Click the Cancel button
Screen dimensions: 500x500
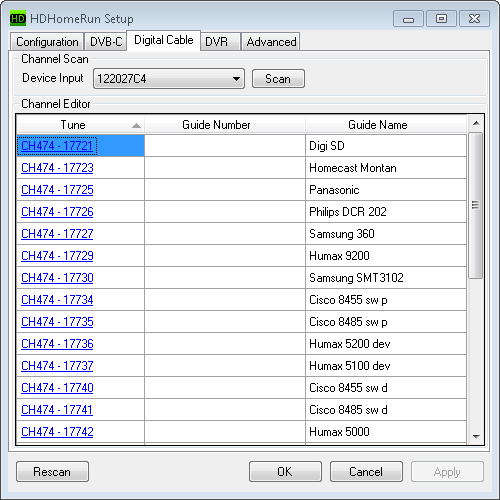(x=366, y=472)
